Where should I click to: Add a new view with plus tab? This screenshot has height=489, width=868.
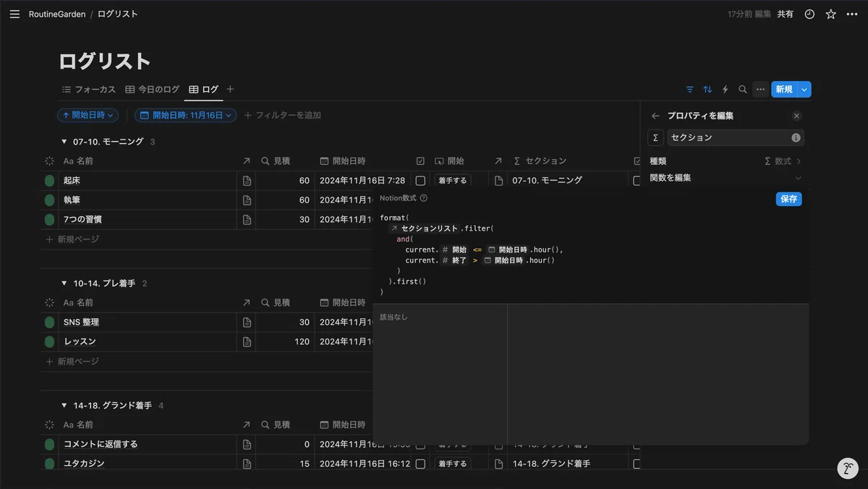pyautogui.click(x=230, y=89)
